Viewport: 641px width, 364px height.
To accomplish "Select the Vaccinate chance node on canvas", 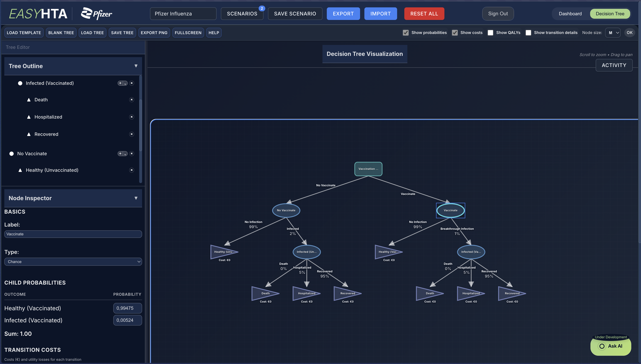I will [450, 210].
